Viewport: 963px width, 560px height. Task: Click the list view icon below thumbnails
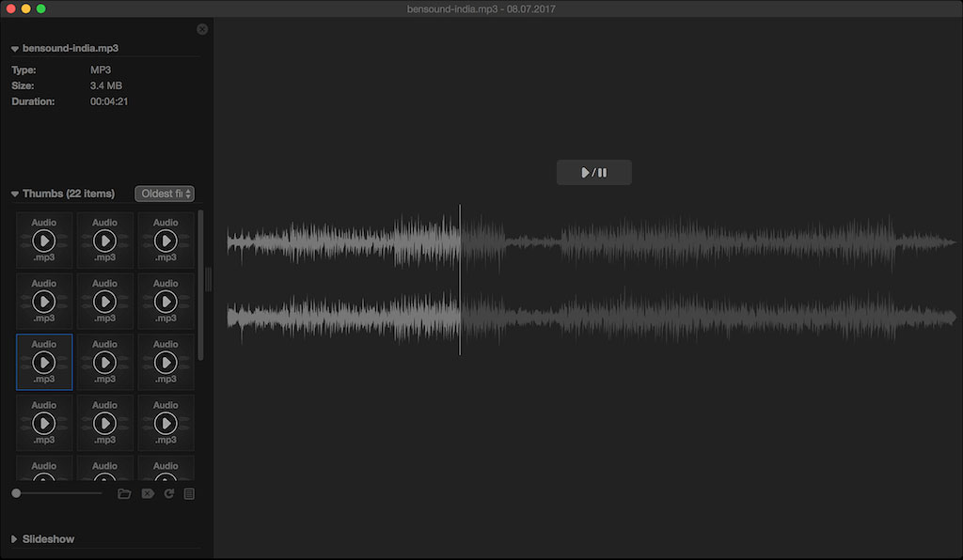point(189,493)
